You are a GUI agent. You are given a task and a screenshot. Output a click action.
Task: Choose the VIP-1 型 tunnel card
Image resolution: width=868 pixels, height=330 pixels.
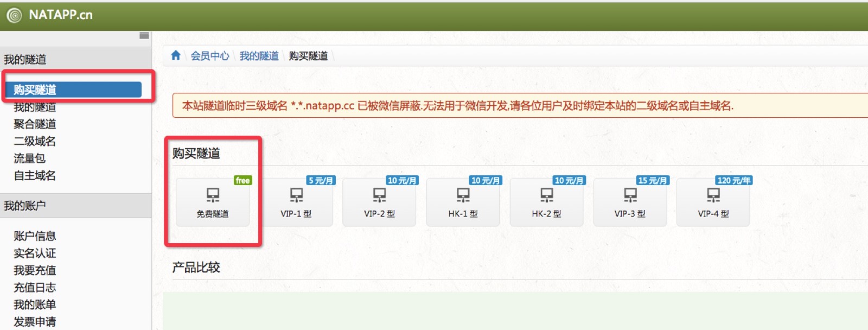[x=296, y=202]
